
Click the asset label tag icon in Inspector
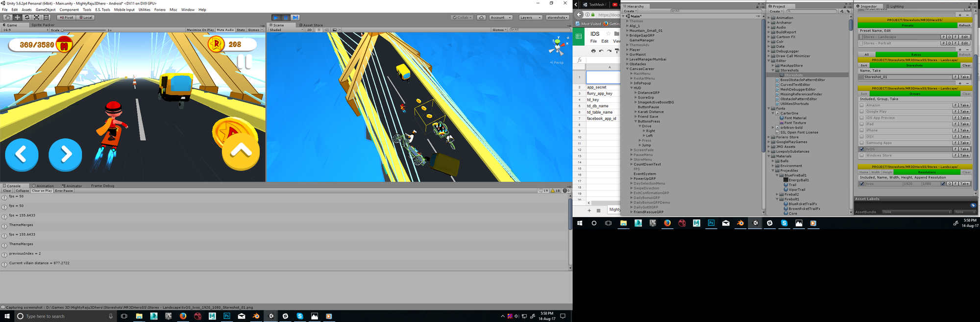(x=973, y=205)
